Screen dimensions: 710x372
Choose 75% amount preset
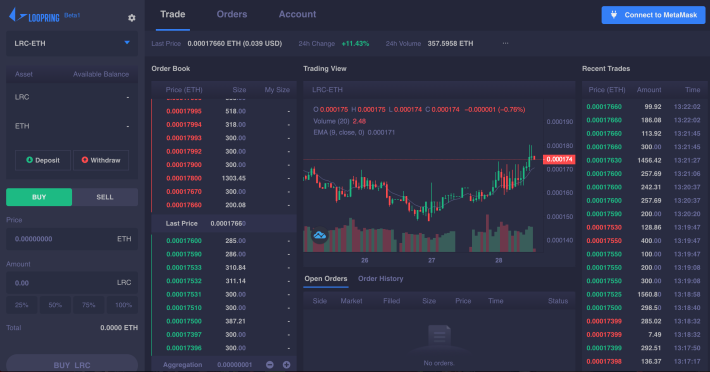(89, 305)
